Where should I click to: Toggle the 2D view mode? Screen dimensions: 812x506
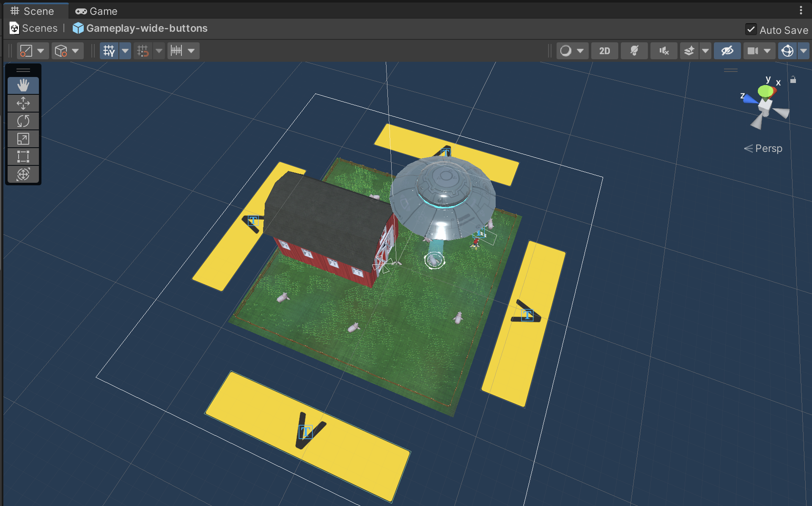pos(604,51)
